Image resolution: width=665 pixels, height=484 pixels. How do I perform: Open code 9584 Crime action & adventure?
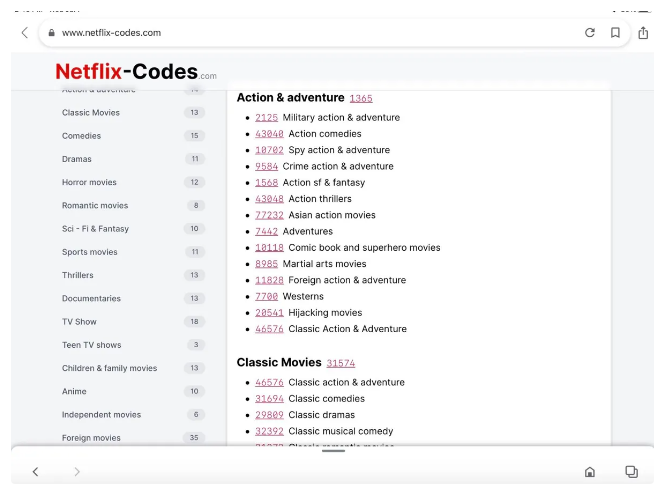click(x=266, y=166)
